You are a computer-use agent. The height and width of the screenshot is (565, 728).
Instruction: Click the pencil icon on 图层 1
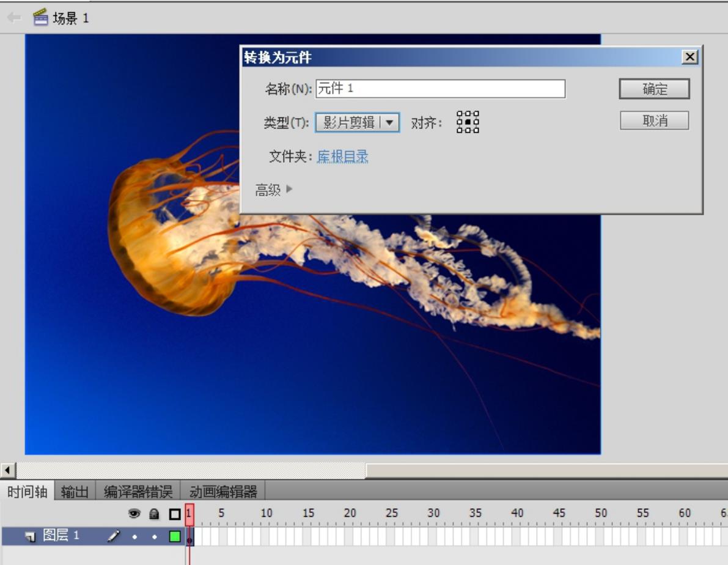coord(114,536)
